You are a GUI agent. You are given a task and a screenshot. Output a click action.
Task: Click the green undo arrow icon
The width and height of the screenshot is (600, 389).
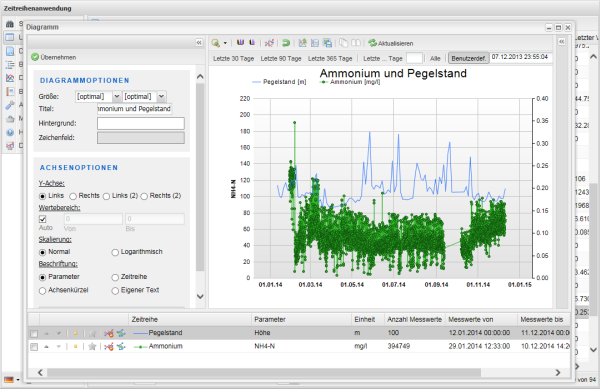coord(285,43)
